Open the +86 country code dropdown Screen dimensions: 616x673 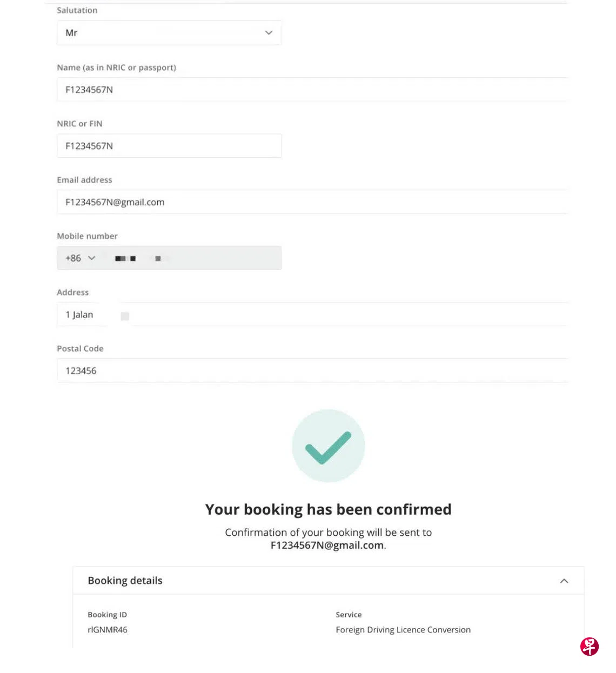pyautogui.click(x=80, y=258)
